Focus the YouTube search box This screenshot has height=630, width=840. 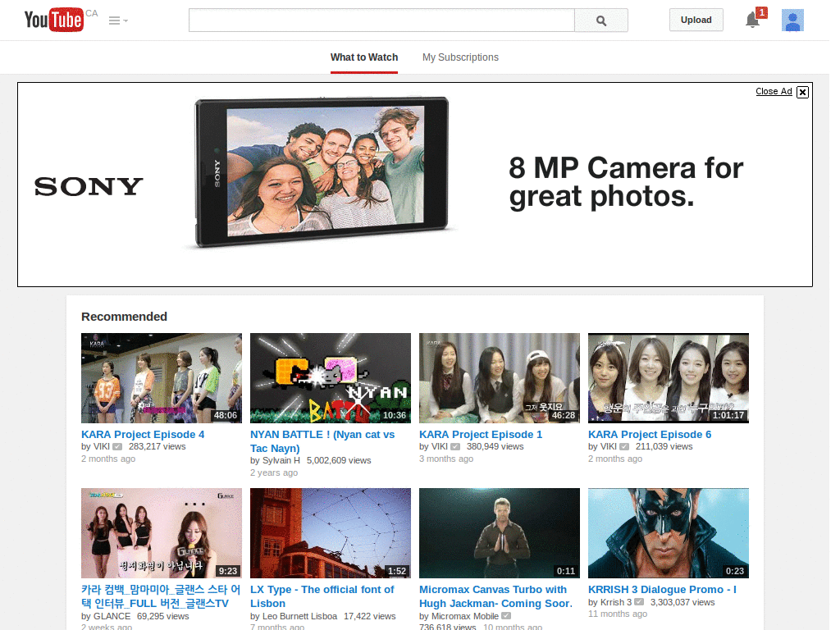click(x=381, y=21)
